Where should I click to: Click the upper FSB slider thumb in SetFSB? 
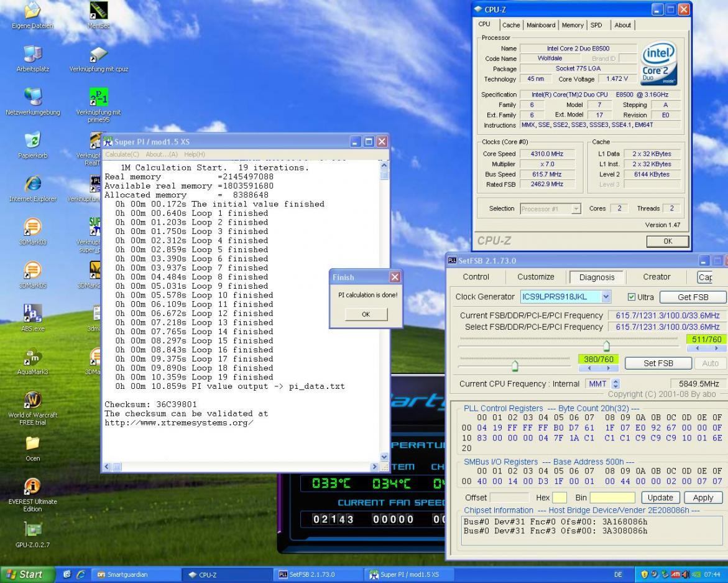click(607, 346)
